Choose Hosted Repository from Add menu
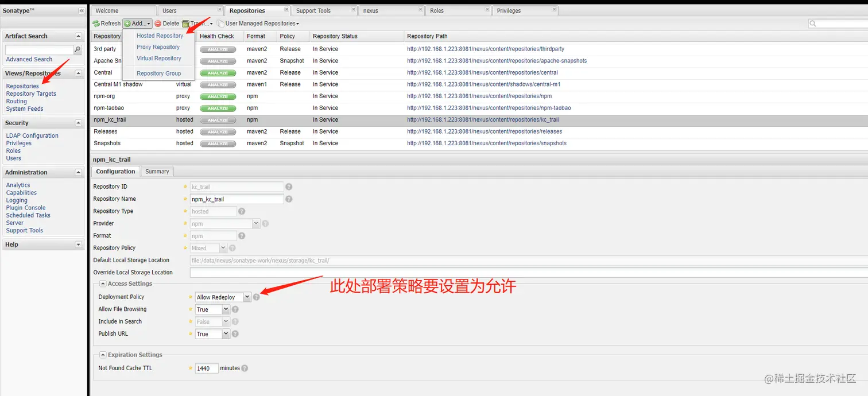This screenshot has height=396, width=868. pos(160,36)
